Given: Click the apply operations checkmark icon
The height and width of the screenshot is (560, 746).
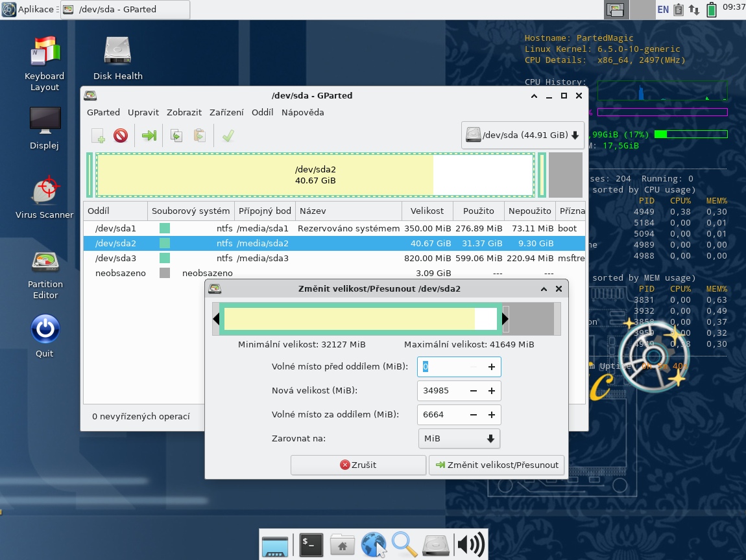Looking at the screenshot, I should pyautogui.click(x=228, y=135).
